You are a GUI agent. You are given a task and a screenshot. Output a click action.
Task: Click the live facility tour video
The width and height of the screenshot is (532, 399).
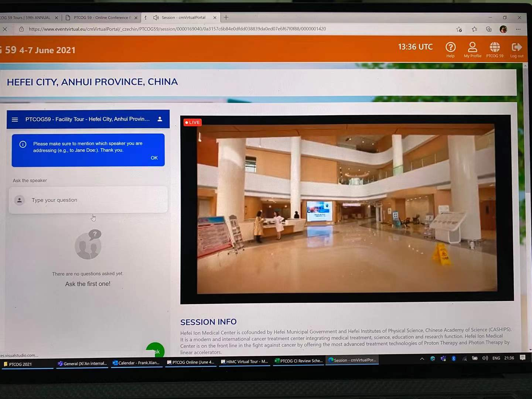click(347, 209)
